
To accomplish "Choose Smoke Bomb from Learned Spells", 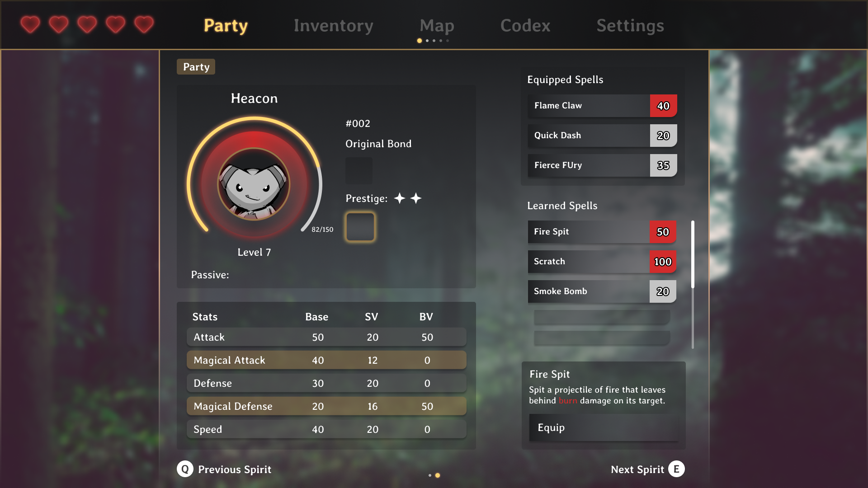I will [x=602, y=291].
